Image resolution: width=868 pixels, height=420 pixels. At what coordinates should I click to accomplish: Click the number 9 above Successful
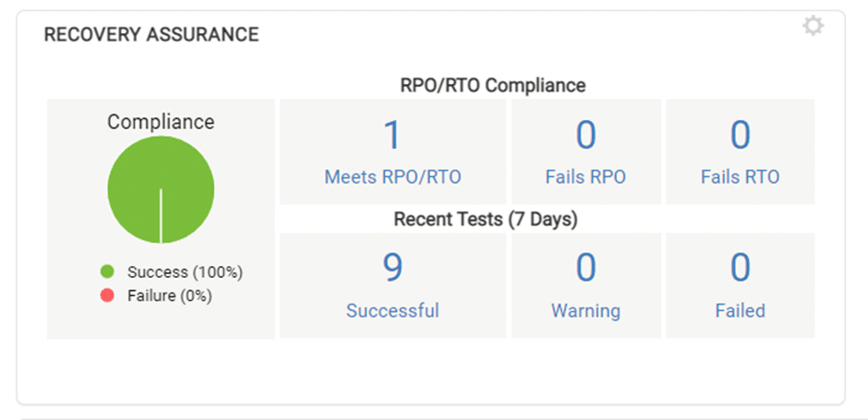click(x=392, y=268)
